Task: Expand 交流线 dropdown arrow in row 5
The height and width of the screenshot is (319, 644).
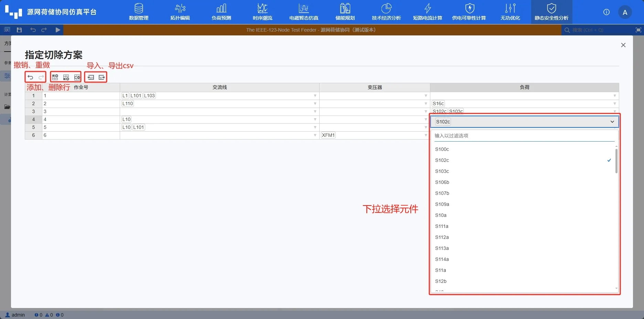Action: 315,127
